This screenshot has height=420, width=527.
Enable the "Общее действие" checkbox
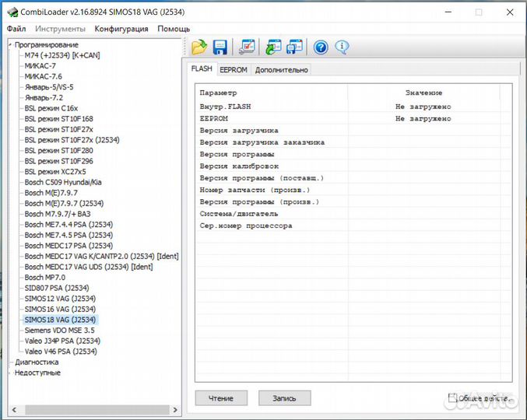tap(452, 398)
